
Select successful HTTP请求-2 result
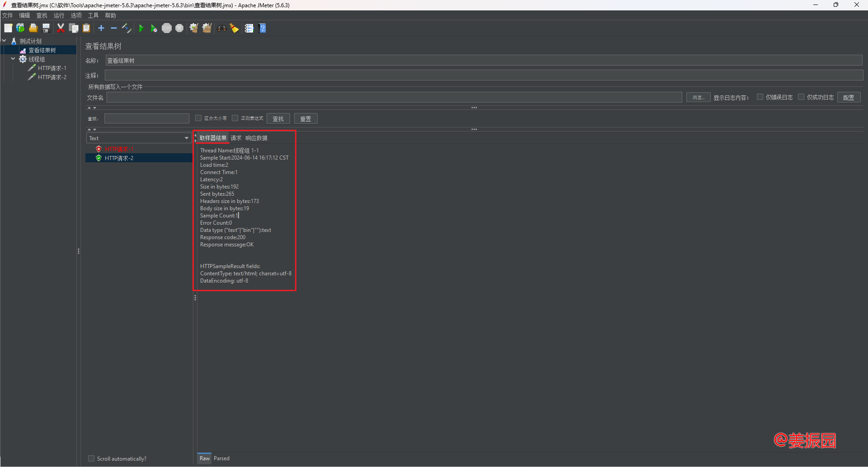pos(119,158)
